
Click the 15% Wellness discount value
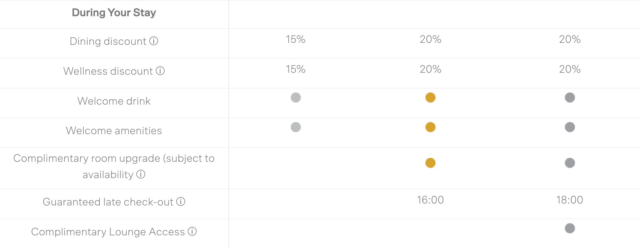tap(296, 69)
